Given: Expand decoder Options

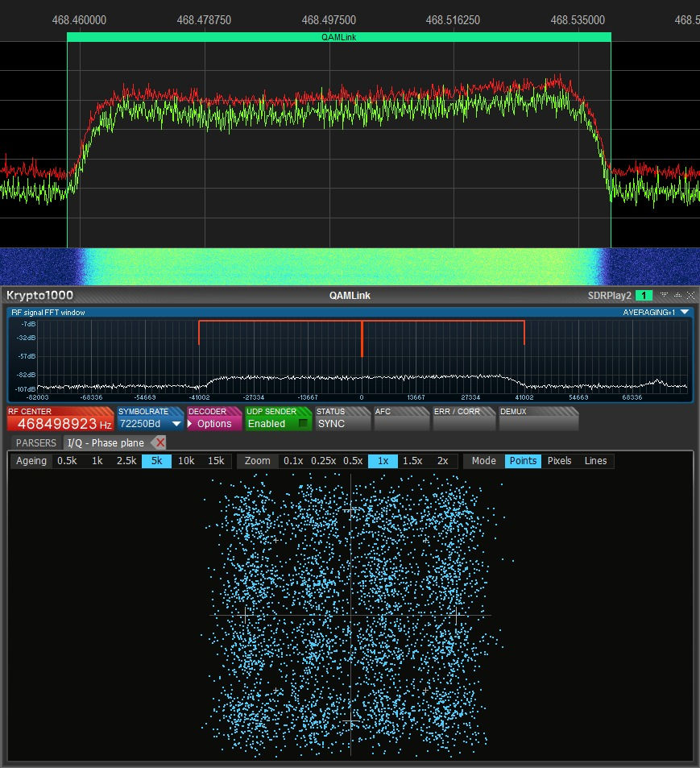Looking at the screenshot, I should 214,424.
